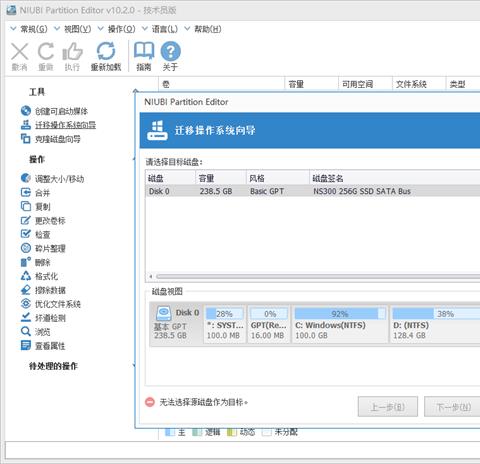This screenshot has height=464, width=480.
Task: Choose the 复制 (copy) operation
Action: pos(42,207)
